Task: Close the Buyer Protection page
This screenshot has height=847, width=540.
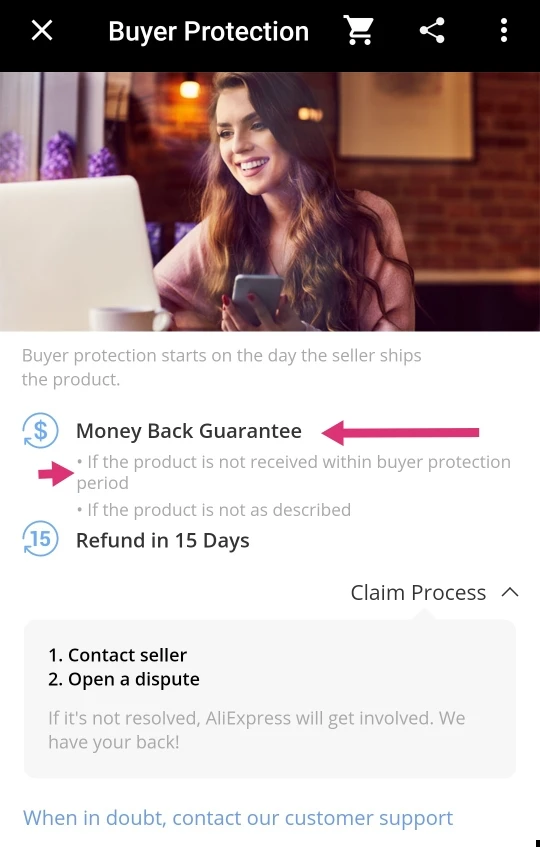Action: pos(42,31)
